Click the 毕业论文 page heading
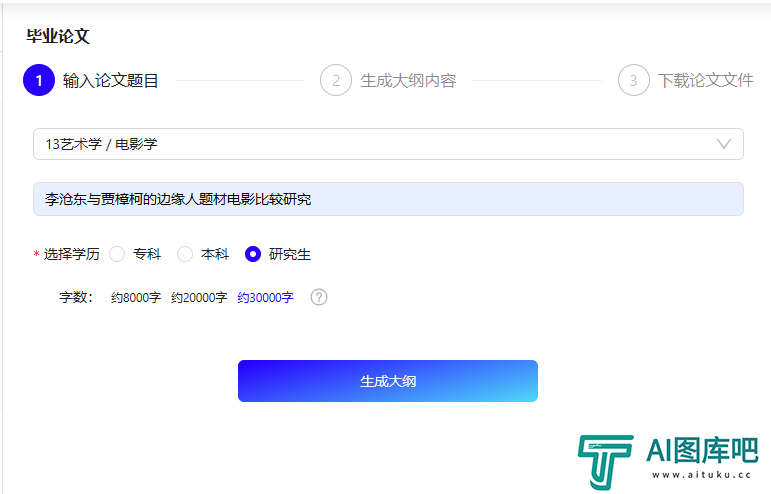771x494 pixels. click(x=58, y=36)
